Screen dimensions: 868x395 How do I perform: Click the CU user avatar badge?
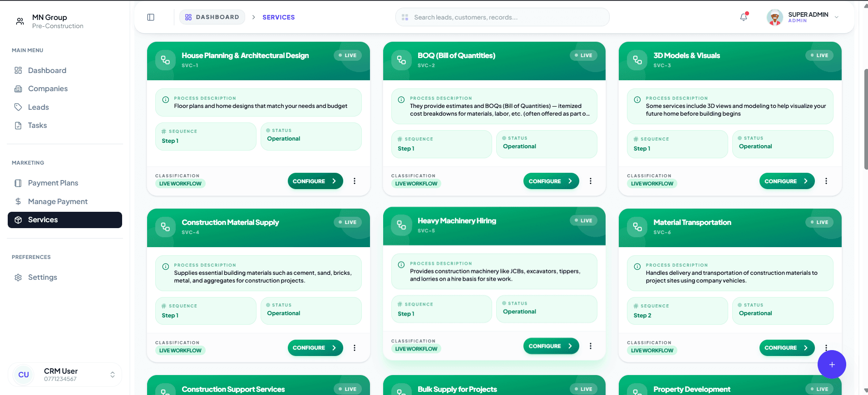click(x=24, y=375)
